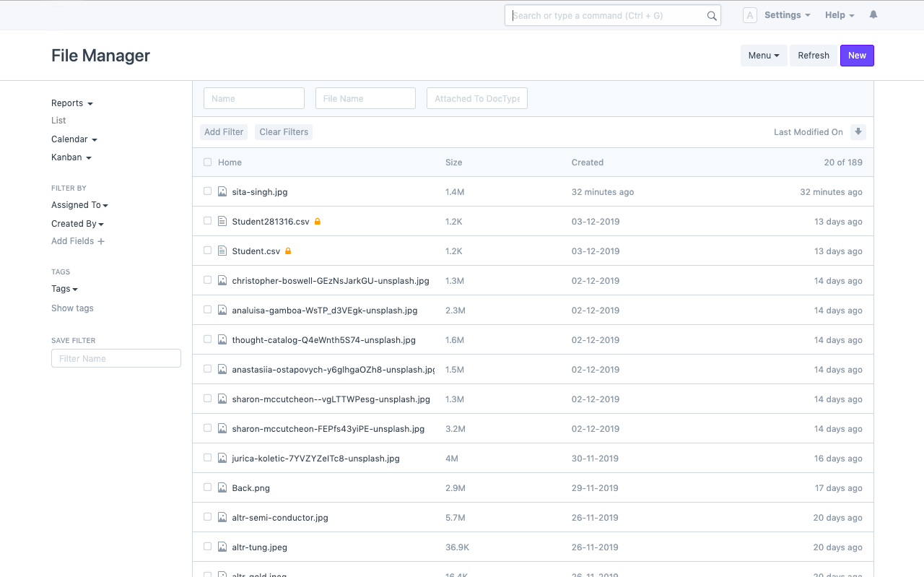Click the user avatar letter A
Image resolution: width=924 pixels, height=577 pixels.
point(749,15)
